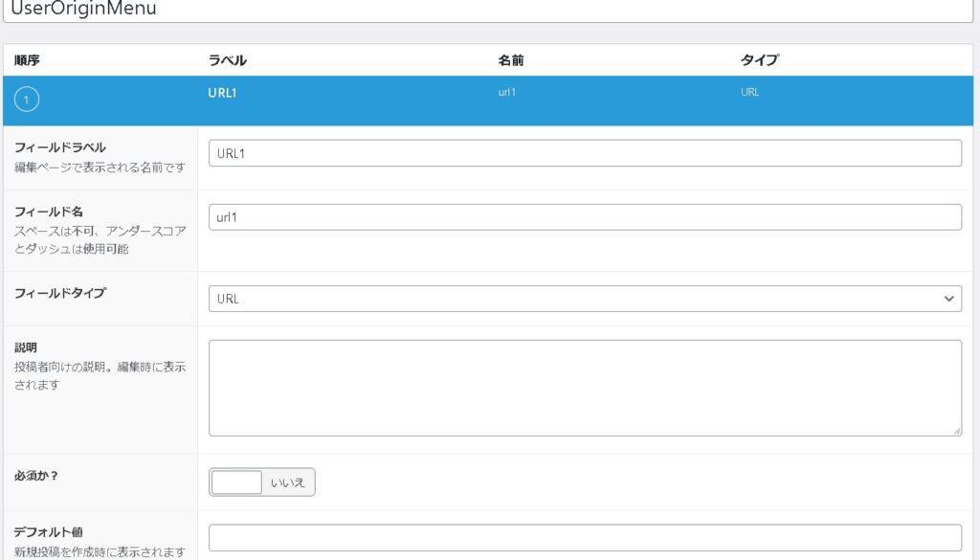Click the ラベル column header
The height and width of the screenshot is (560, 980).
pos(227,60)
